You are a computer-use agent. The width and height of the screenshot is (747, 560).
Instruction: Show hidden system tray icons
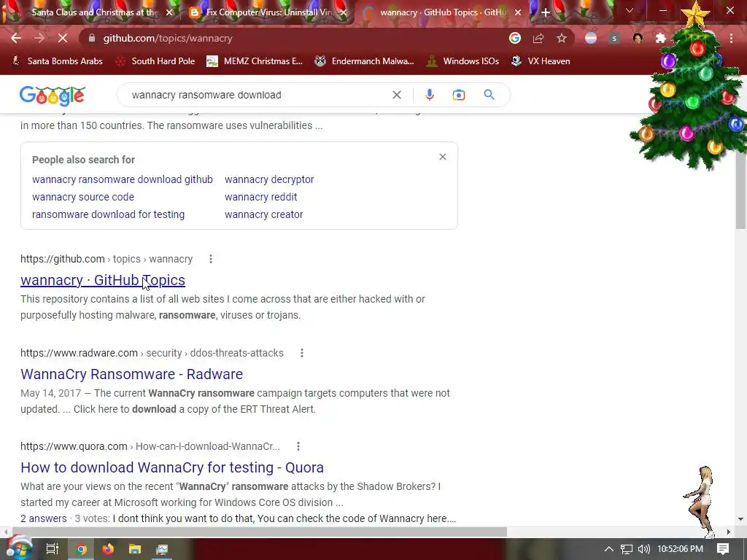click(x=609, y=549)
